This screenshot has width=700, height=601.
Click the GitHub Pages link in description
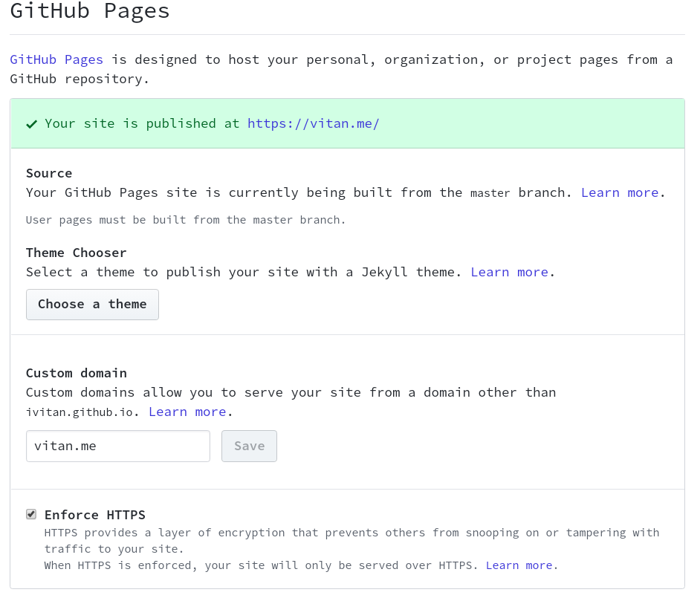[56, 59]
